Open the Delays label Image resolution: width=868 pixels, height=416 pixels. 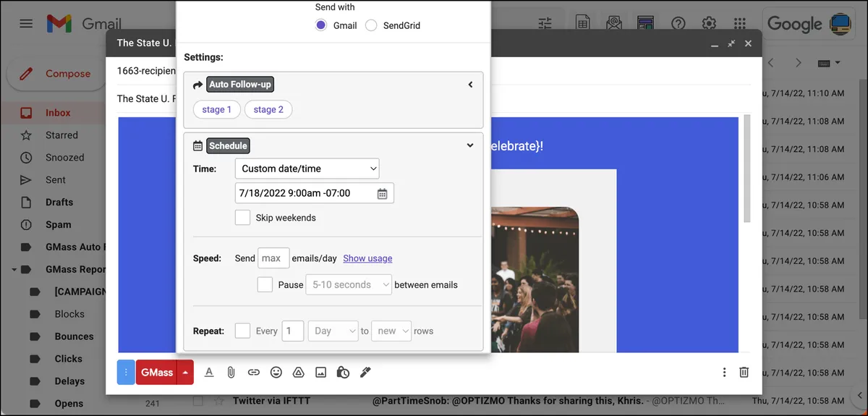[x=69, y=381]
